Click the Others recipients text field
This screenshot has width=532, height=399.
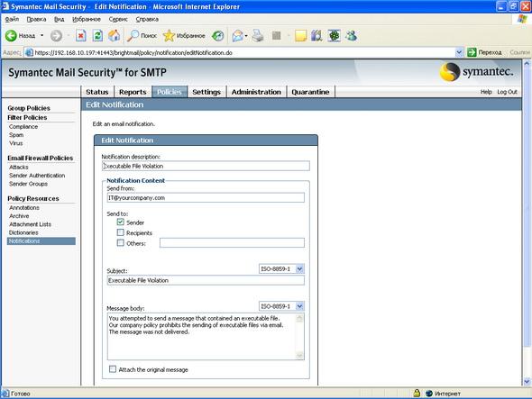(232, 242)
